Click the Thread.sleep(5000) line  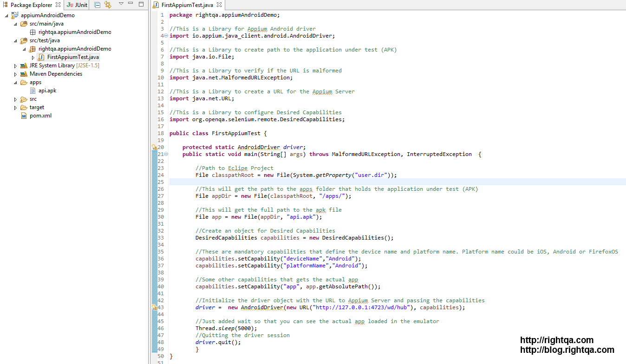coord(226,328)
